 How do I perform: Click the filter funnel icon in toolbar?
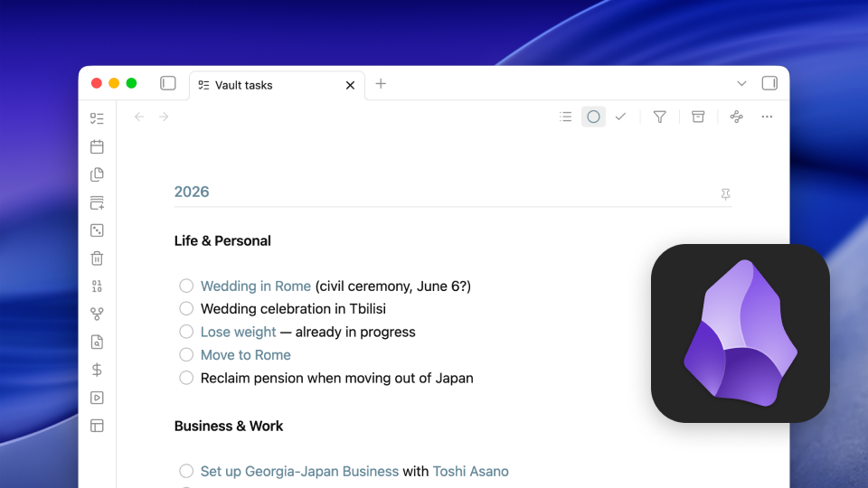tap(659, 117)
